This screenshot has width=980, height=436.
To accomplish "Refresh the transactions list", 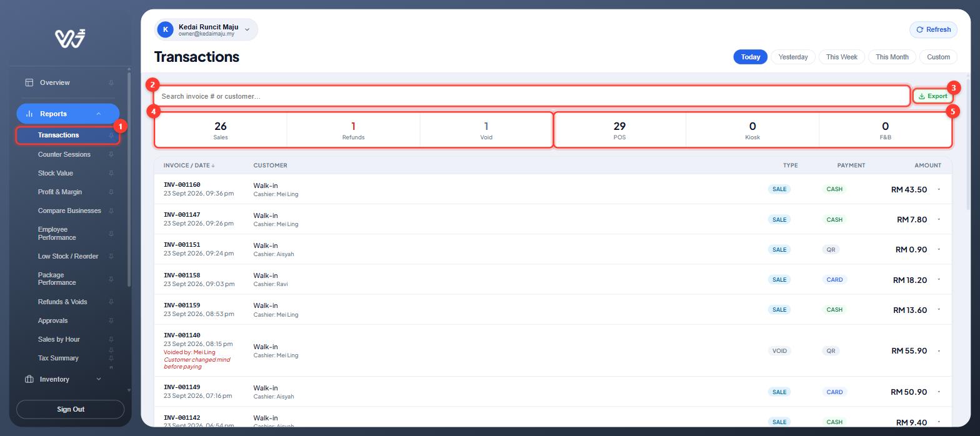I will [933, 29].
